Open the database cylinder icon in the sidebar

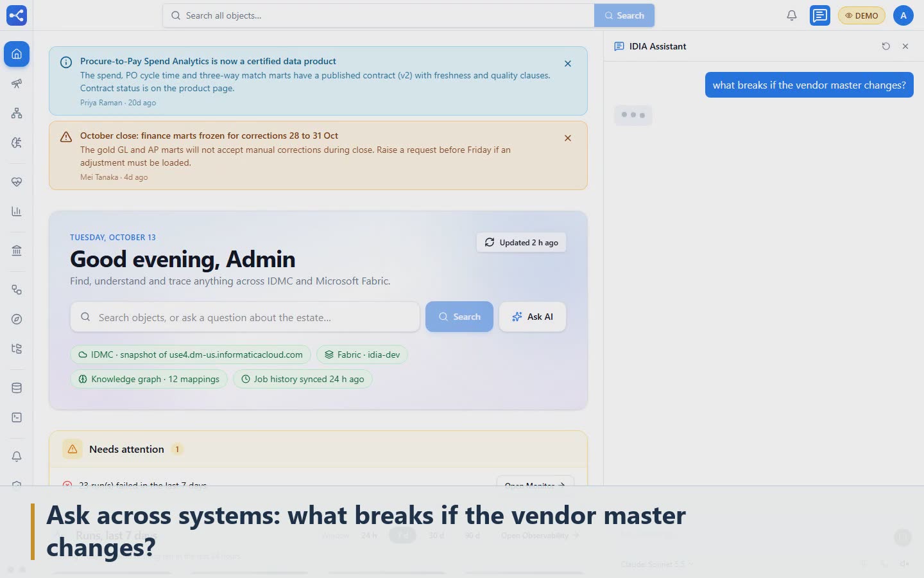click(x=17, y=388)
